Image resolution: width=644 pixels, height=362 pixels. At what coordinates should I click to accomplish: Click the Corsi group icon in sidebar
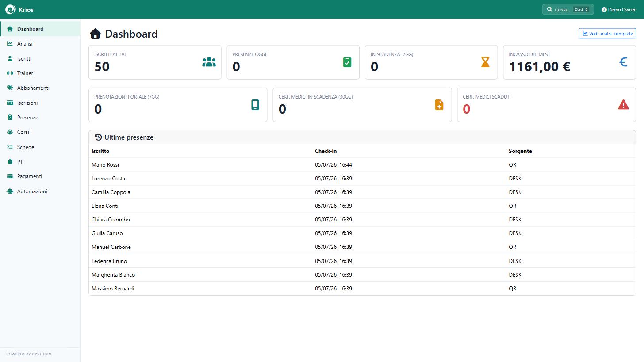(x=10, y=132)
